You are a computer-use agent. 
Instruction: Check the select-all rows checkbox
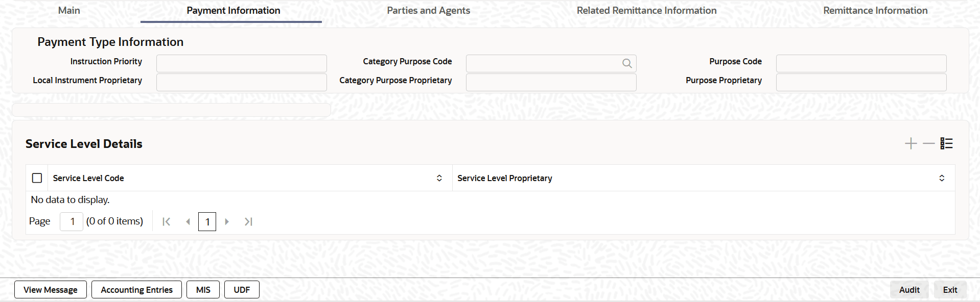coord(37,178)
